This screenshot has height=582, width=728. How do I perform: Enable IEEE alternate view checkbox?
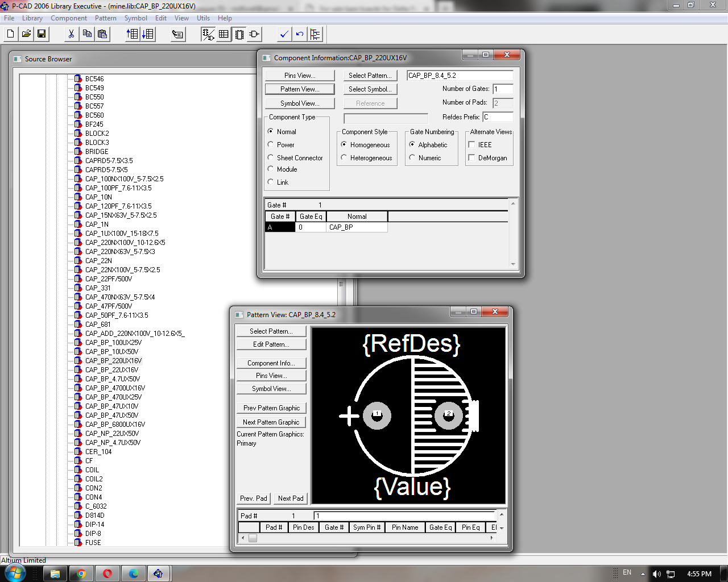471,144
